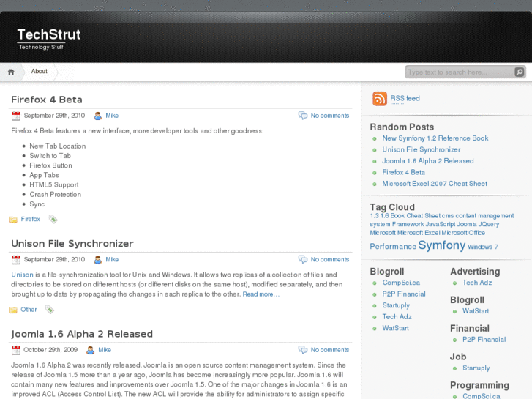The image size is (532, 399).
Task: Click the orange RSS feed icon
Action: click(x=380, y=99)
